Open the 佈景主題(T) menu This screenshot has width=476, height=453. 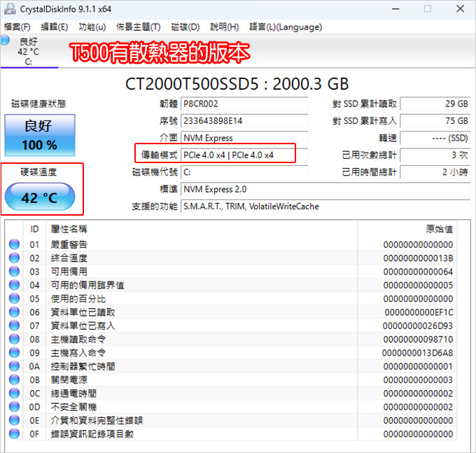tap(138, 27)
